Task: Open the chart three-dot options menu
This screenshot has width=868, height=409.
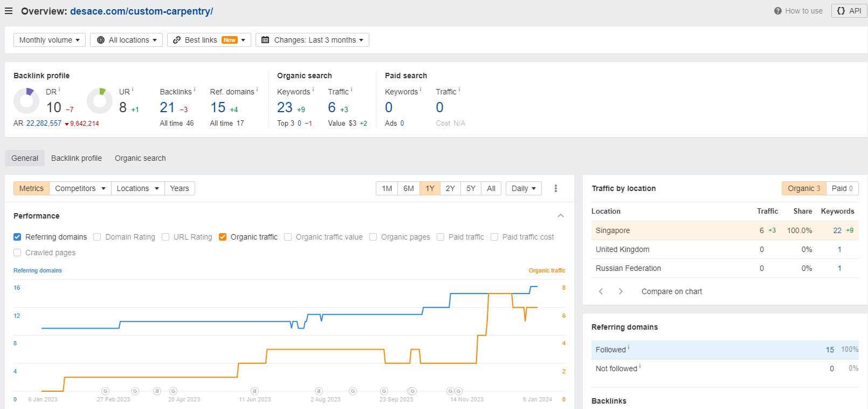Action: (x=556, y=188)
